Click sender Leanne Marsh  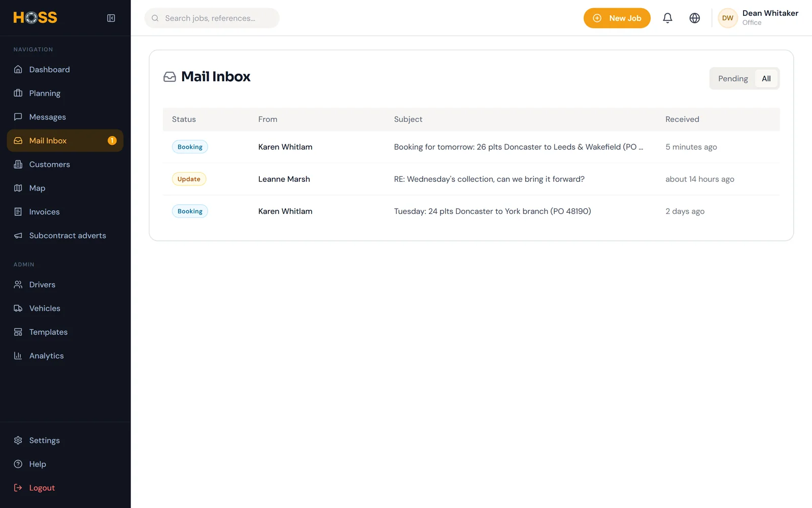click(284, 179)
